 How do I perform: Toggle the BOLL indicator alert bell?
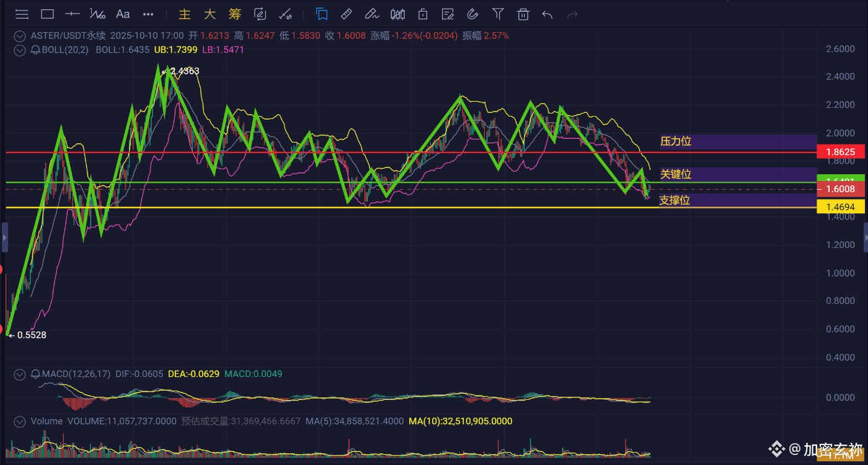36,50
